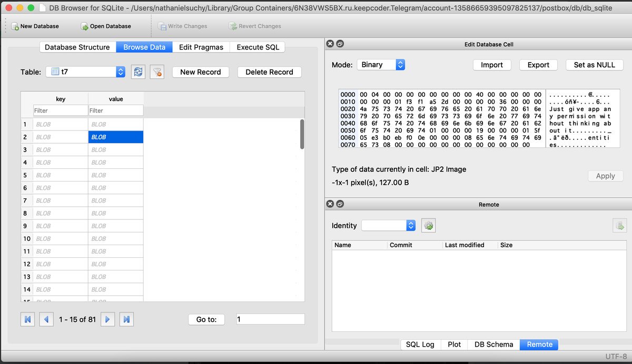Close the Edit Database Cell panel
Screen dimensions: 632x364
[330, 44]
